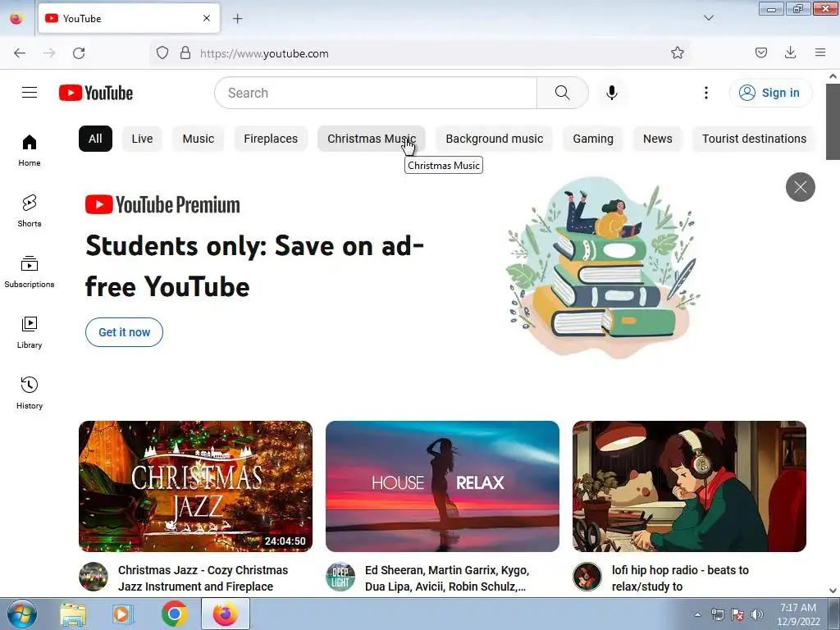Open the Deep Light channel avatar
The height and width of the screenshot is (630, 840).
340,577
